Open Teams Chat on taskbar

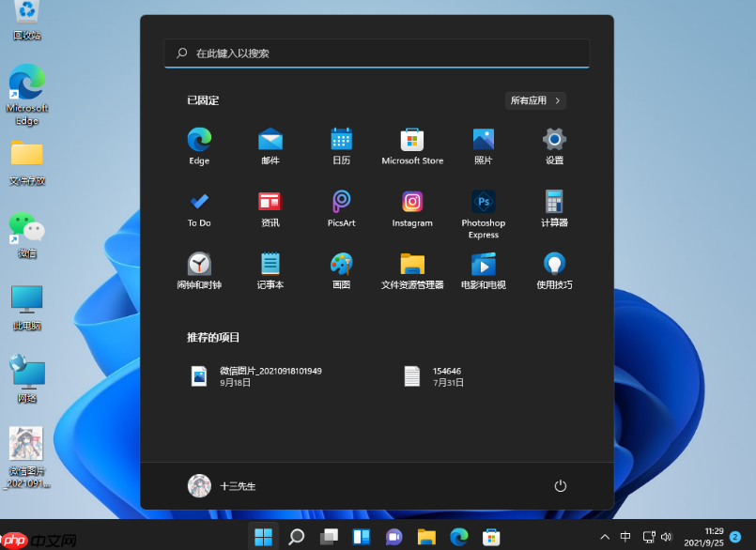393,537
